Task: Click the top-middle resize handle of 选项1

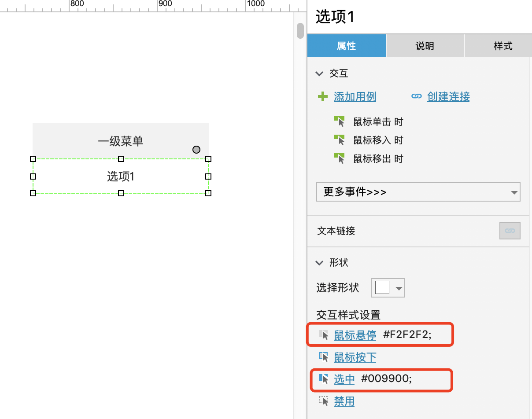Action: 121,159
